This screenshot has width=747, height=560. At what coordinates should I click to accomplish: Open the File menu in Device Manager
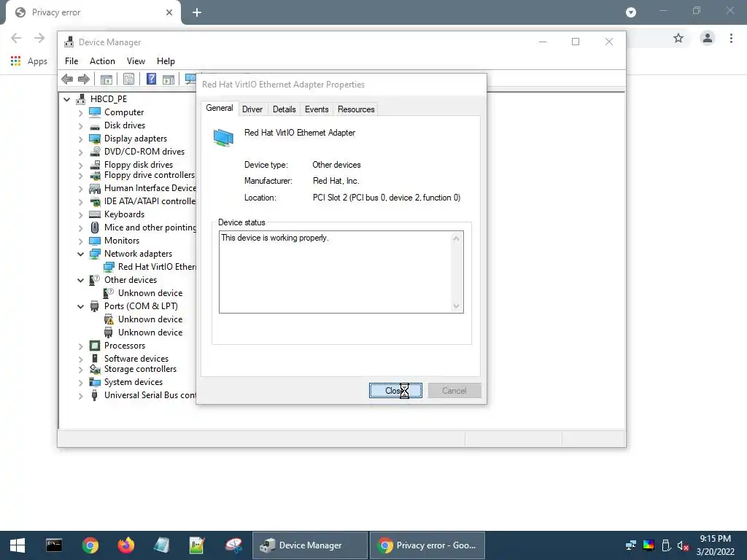tap(71, 61)
